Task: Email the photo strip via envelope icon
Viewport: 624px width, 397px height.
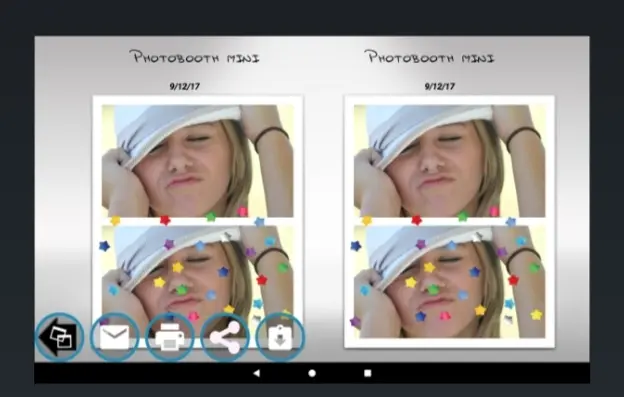Action: (115, 337)
